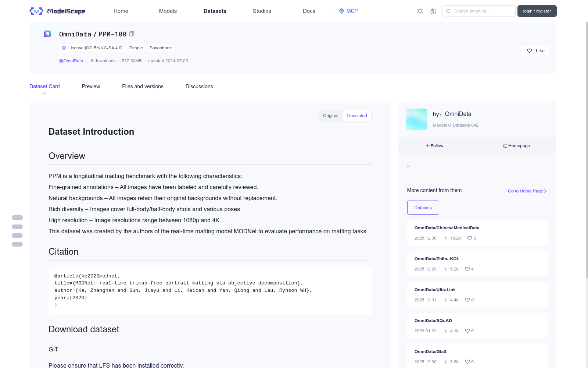The height and width of the screenshot is (368, 588).
Task: Switch site language with the translate icon
Action: click(x=433, y=11)
